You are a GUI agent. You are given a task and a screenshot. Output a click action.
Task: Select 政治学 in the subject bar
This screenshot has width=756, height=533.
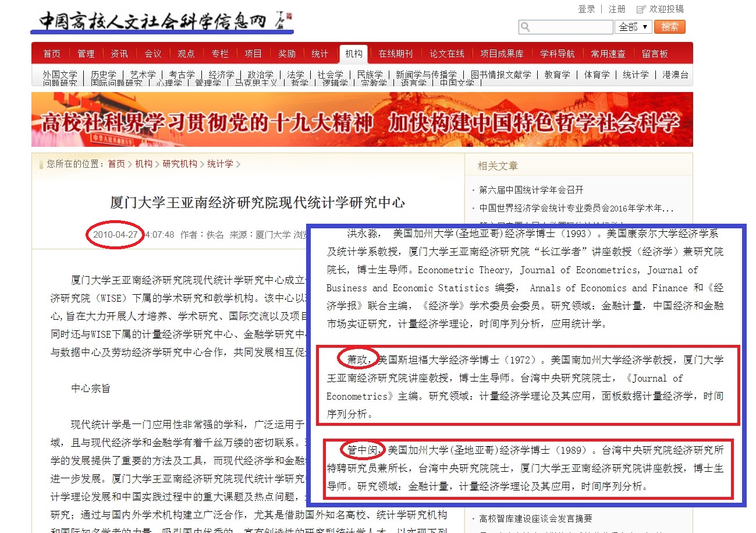260,75
